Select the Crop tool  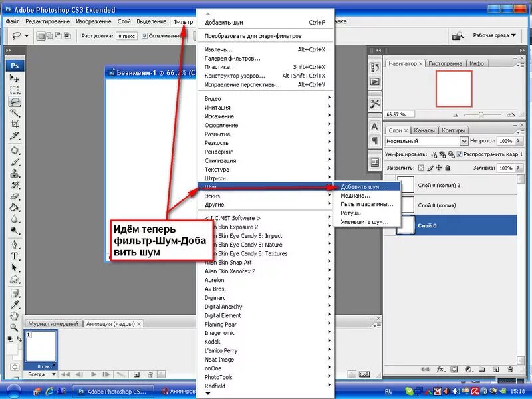[14, 124]
